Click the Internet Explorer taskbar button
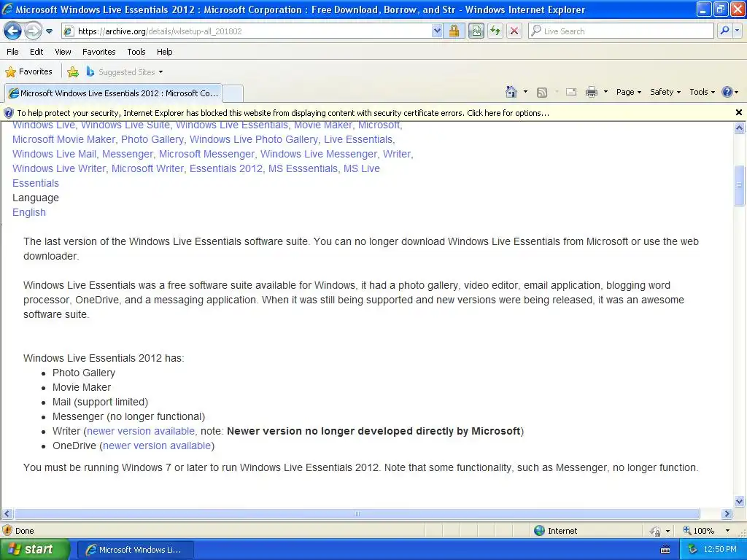The image size is (747, 560). point(135,550)
